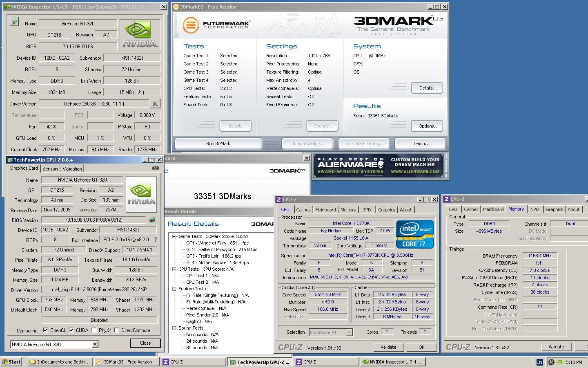Open driver profile settings icon in NVIDIA Inspector
The width and height of the screenshot is (588, 368).
click(x=155, y=104)
